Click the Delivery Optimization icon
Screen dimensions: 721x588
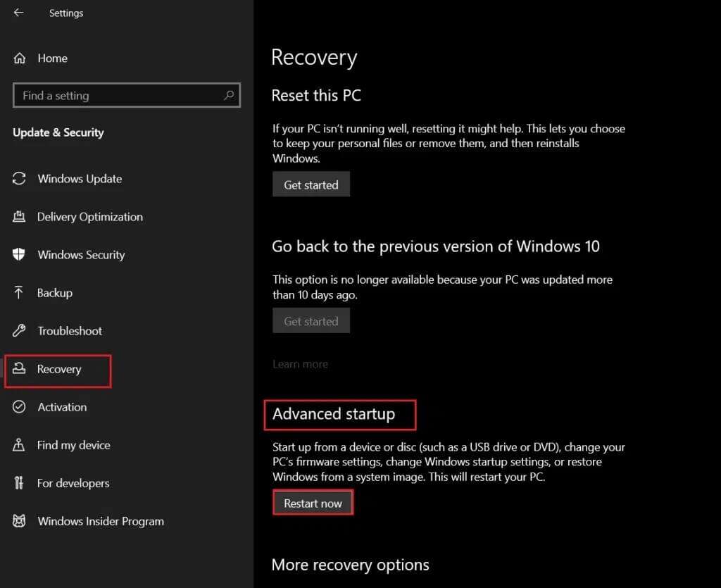click(x=19, y=216)
